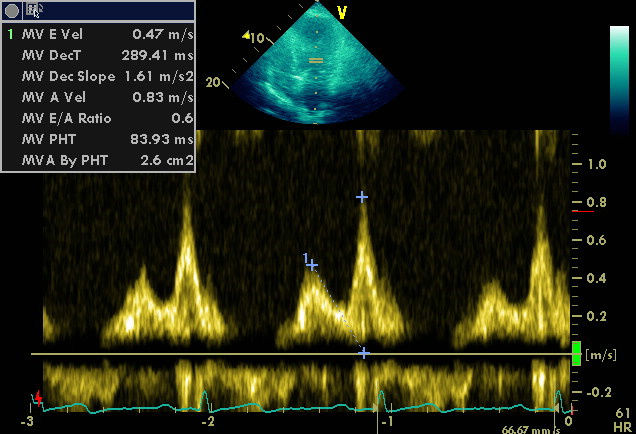Click the yellow V probe orientation marker
This screenshot has height=434, width=636.
coord(342,12)
